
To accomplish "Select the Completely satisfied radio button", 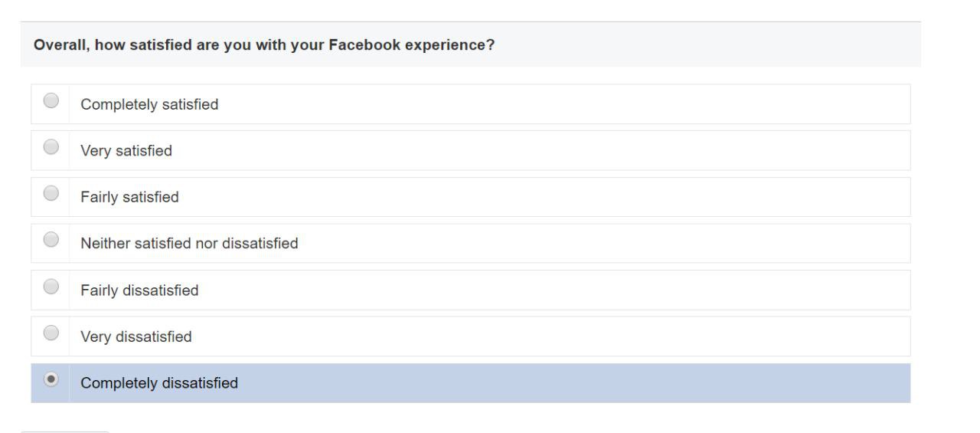I will pos(51,101).
